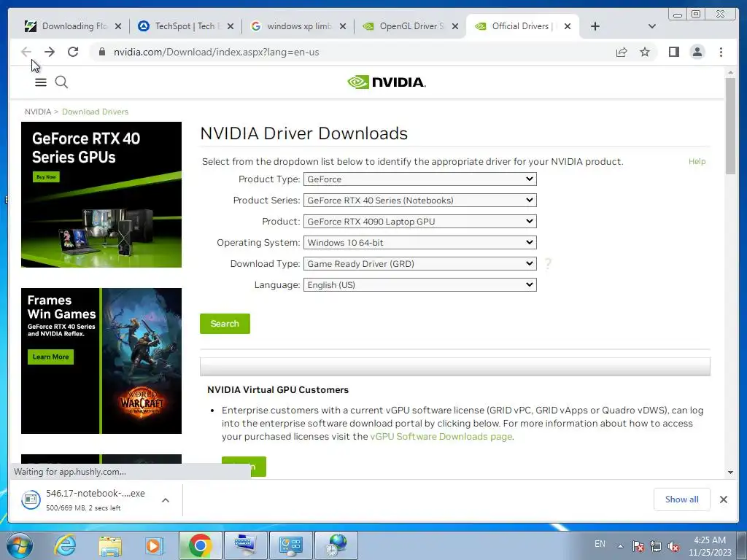Image resolution: width=747 pixels, height=560 pixels.
Task: Expand download options for 546.17-notebook exe
Action: [166, 500]
